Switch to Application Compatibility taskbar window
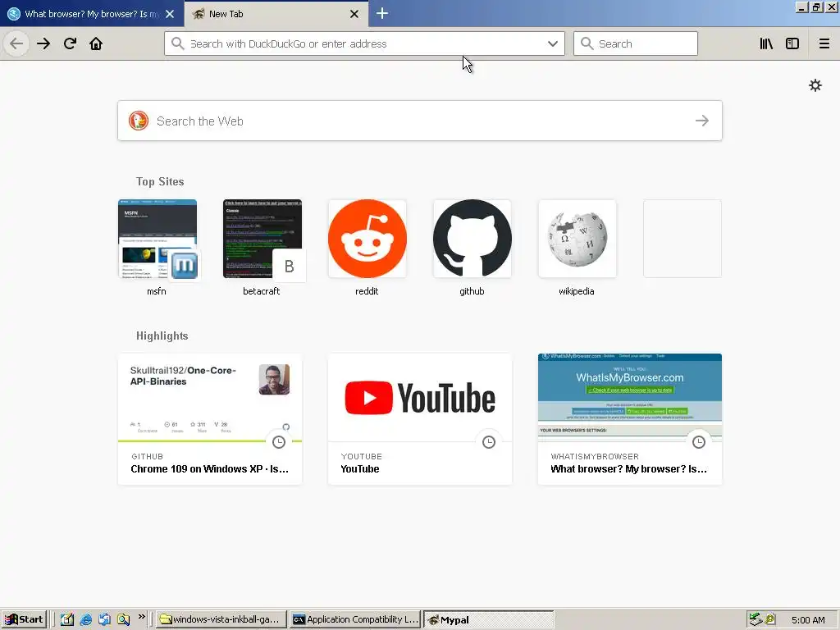 355,619
